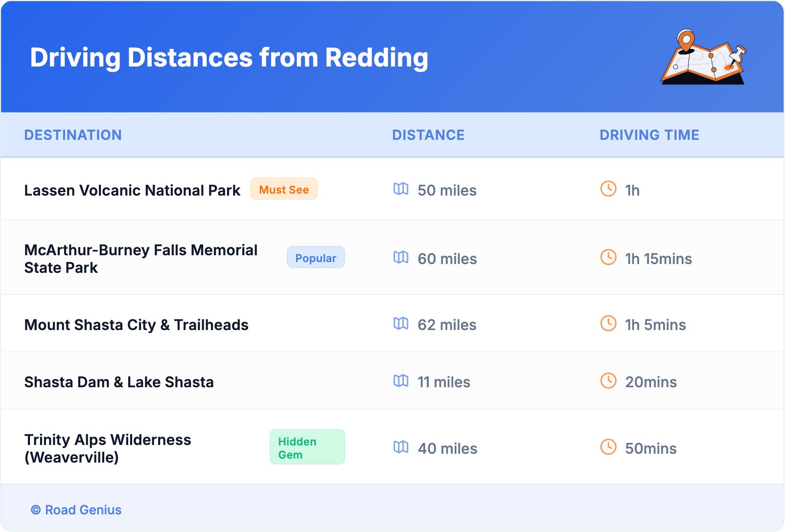The width and height of the screenshot is (785, 532).
Task: Click the map icon beside 40 miles
Action: coord(401,447)
